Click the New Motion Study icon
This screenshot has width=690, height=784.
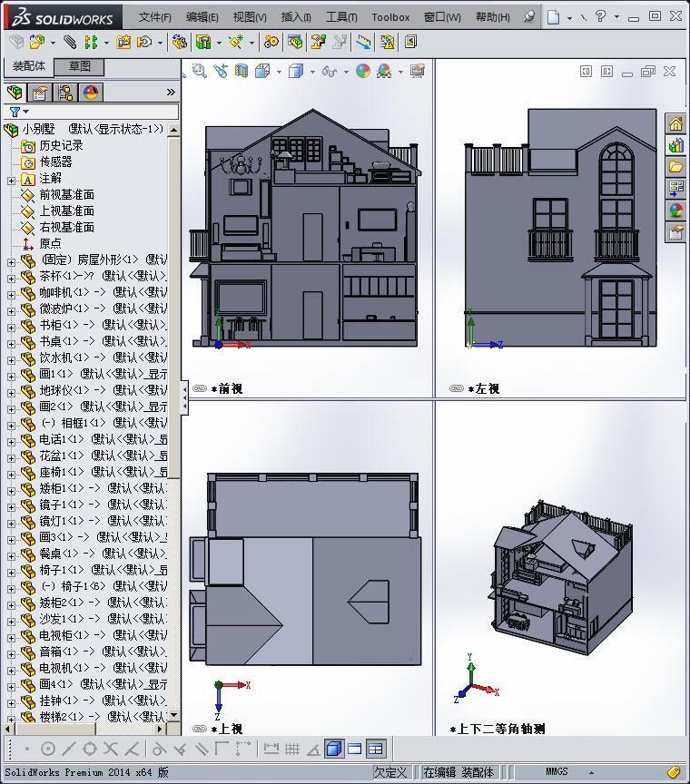point(271,42)
